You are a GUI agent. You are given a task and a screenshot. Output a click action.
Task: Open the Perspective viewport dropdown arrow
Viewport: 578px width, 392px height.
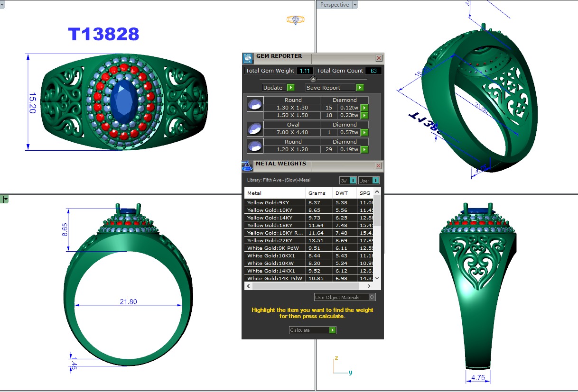coord(355,5)
